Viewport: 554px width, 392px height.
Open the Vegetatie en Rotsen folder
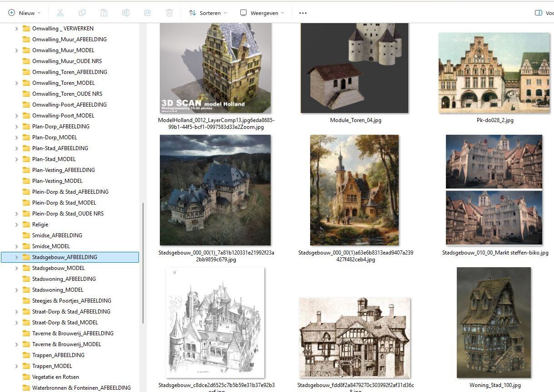pyautogui.click(x=55, y=377)
